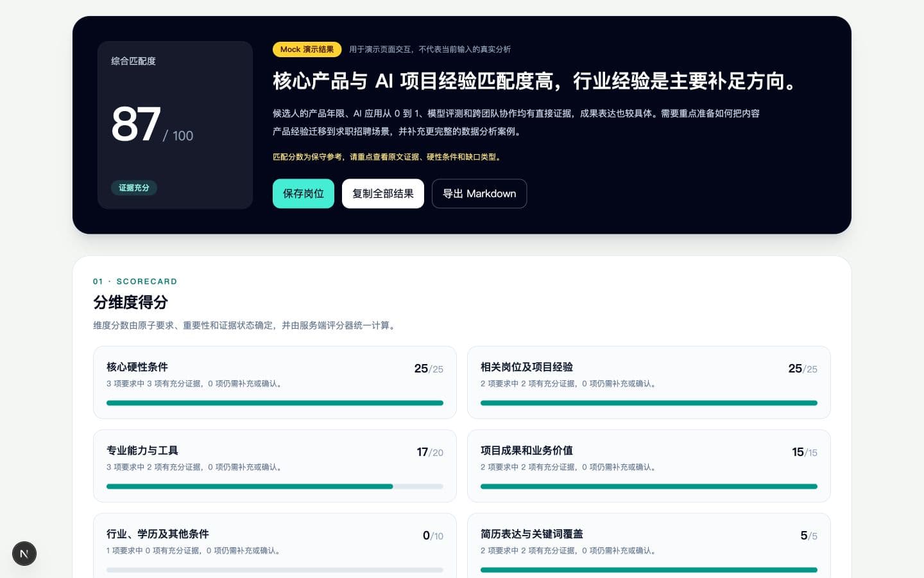Click the 分维度得分 section heading
This screenshot has width=924, height=578.
pos(131,302)
